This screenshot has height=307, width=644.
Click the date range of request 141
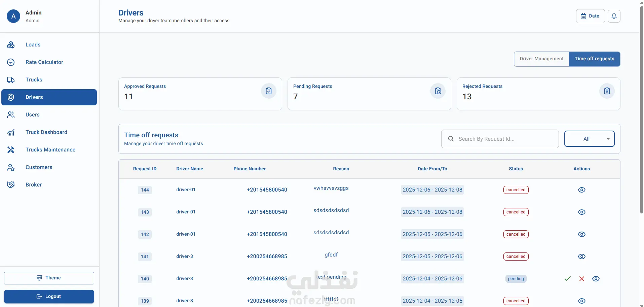pyautogui.click(x=432, y=257)
